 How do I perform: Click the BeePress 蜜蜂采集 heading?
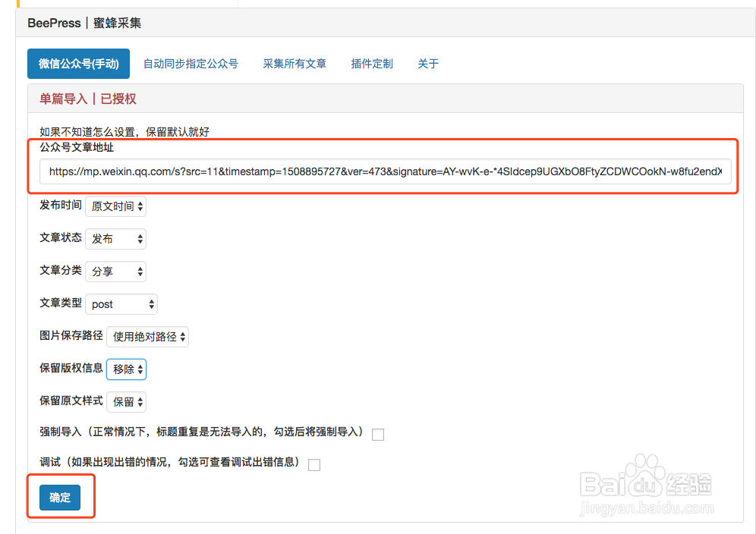[x=83, y=23]
